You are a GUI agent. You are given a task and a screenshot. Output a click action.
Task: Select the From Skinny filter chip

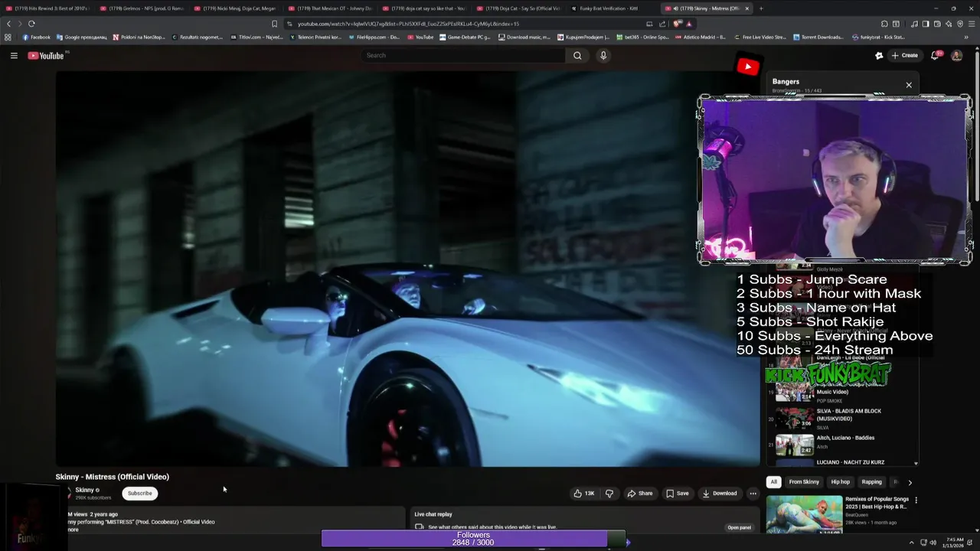click(x=804, y=482)
